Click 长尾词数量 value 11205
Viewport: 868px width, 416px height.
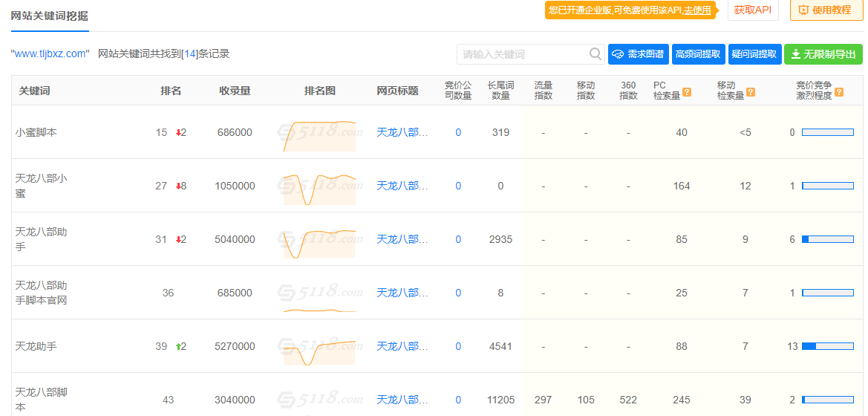(x=500, y=400)
